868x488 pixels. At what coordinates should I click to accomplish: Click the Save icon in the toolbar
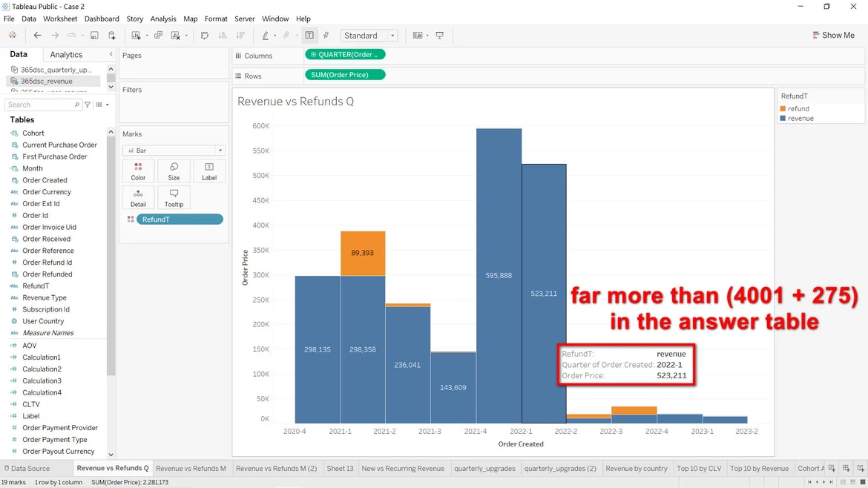coord(94,36)
